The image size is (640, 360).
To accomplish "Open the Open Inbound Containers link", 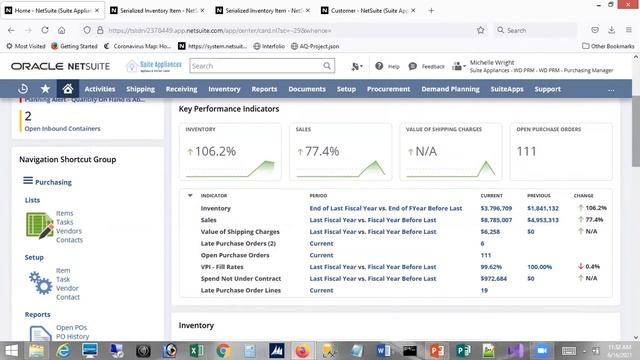I will point(62,129).
